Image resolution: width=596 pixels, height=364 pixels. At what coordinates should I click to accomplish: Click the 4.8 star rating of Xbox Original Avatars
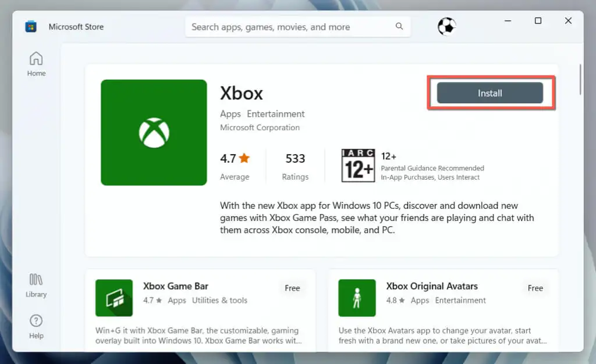395,300
